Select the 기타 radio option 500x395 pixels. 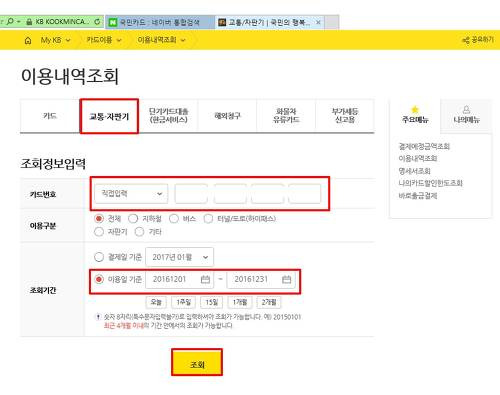click(x=139, y=232)
